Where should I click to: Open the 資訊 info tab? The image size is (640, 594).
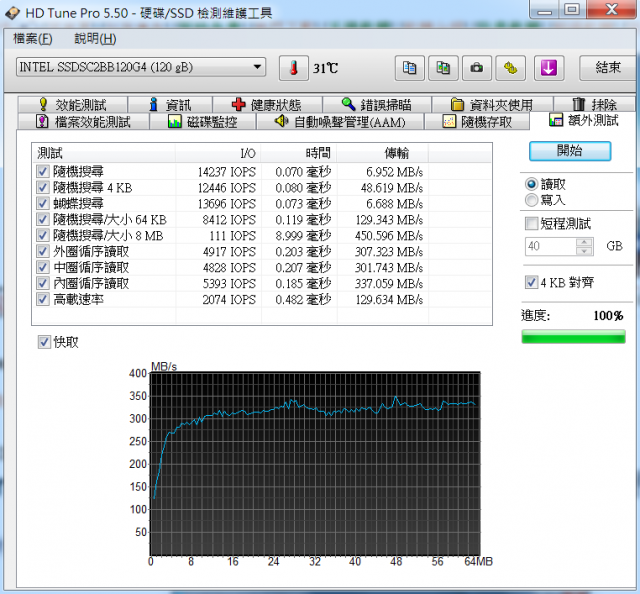pyautogui.click(x=170, y=105)
